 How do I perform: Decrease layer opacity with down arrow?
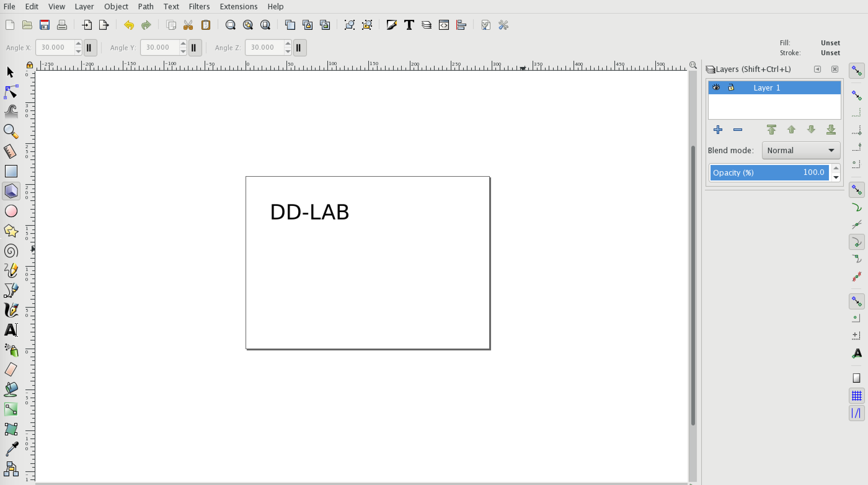click(836, 177)
